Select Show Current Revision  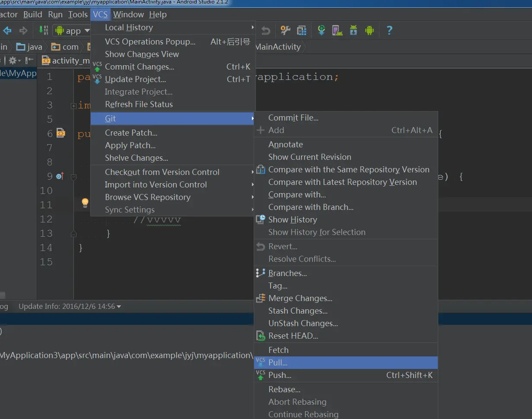[346, 157]
